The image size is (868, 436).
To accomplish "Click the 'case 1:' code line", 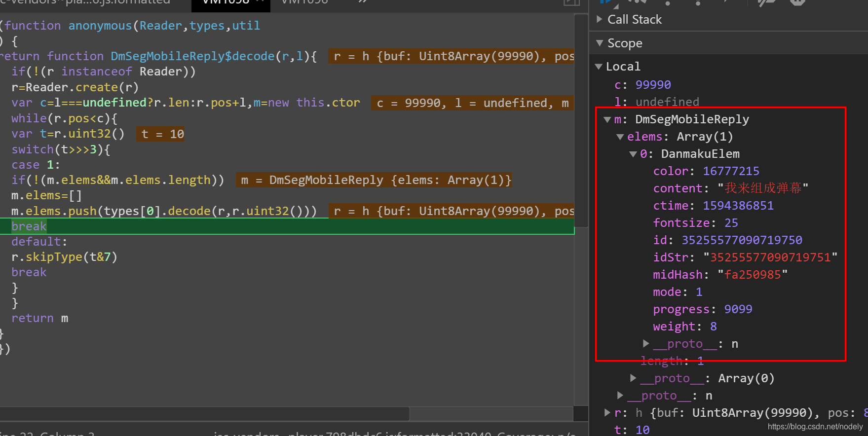I will pyautogui.click(x=36, y=165).
